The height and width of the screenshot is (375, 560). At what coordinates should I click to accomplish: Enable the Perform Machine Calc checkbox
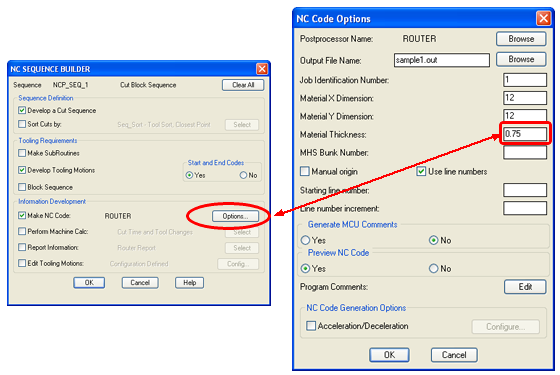click(22, 231)
